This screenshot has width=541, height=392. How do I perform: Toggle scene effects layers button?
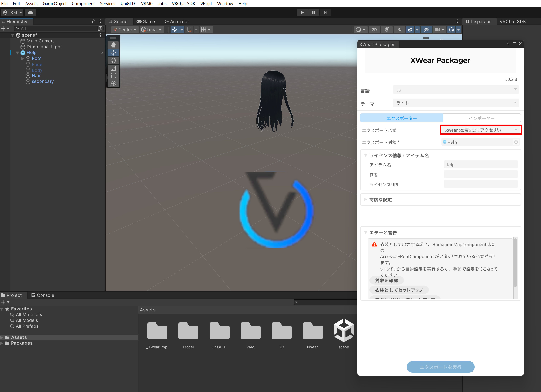coord(410,30)
